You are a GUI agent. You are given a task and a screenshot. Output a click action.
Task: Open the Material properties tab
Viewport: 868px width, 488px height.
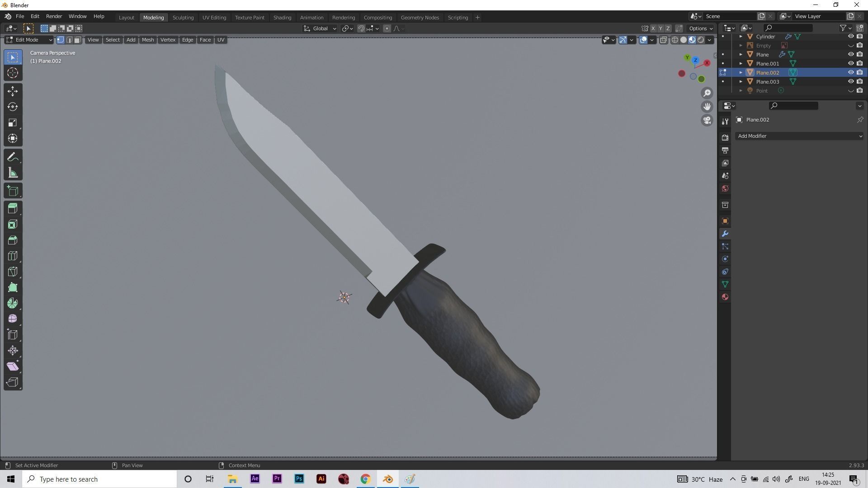[725, 297]
